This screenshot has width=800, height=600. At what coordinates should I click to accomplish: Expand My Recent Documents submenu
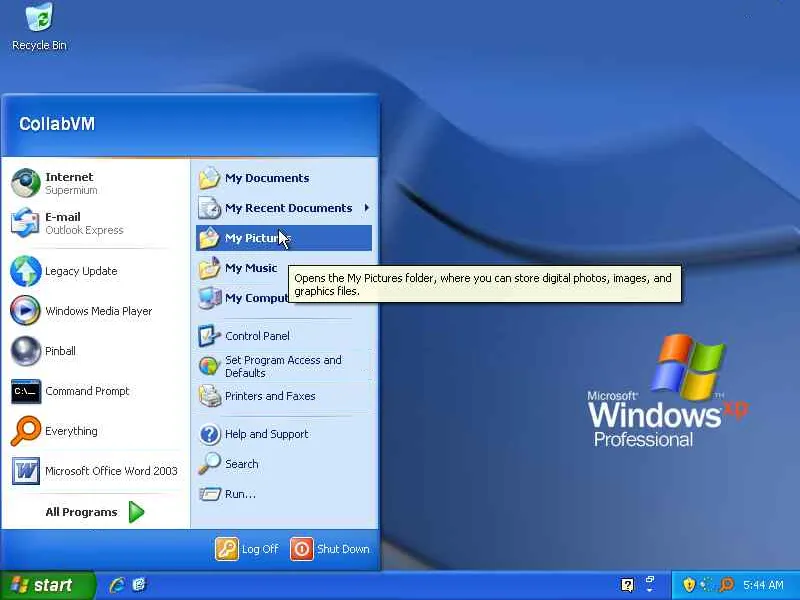284,208
